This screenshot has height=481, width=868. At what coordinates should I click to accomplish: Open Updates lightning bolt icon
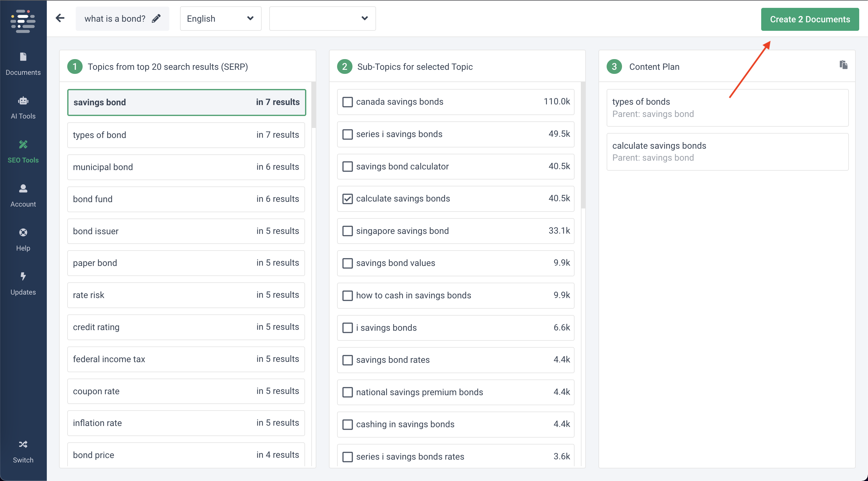click(23, 276)
